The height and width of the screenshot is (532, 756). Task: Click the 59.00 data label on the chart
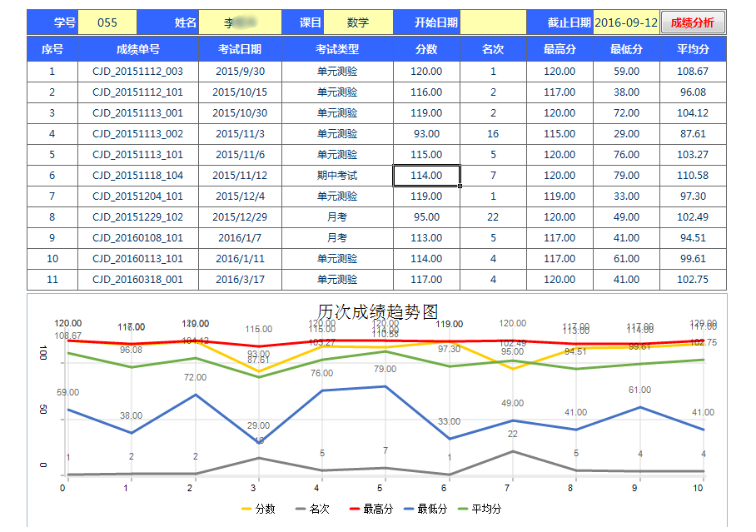point(68,392)
